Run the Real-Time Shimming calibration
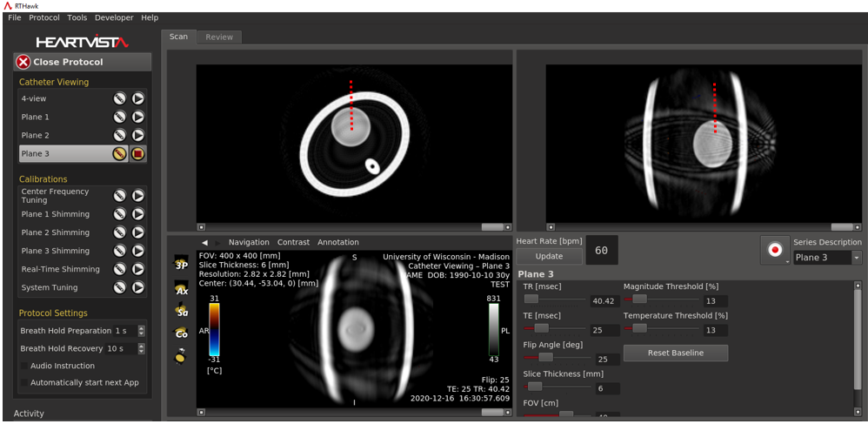The width and height of the screenshot is (868, 424). point(137,270)
